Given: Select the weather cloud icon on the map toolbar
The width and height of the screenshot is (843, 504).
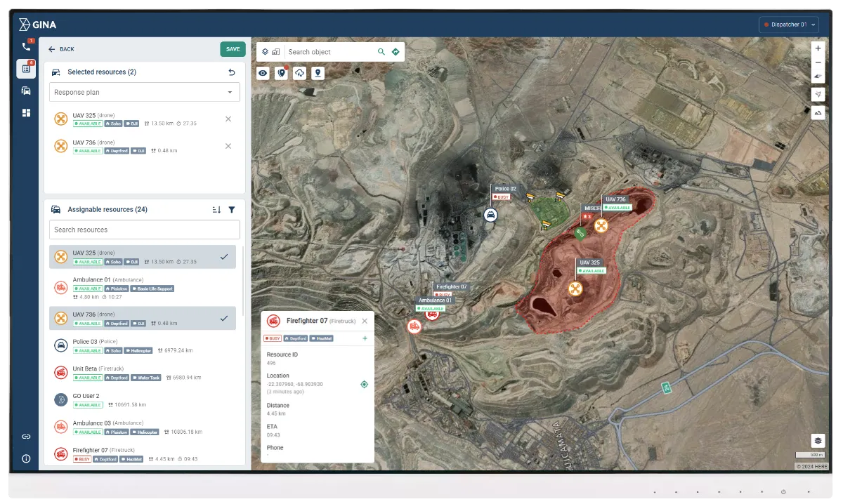Looking at the screenshot, I should [x=299, y=73].
